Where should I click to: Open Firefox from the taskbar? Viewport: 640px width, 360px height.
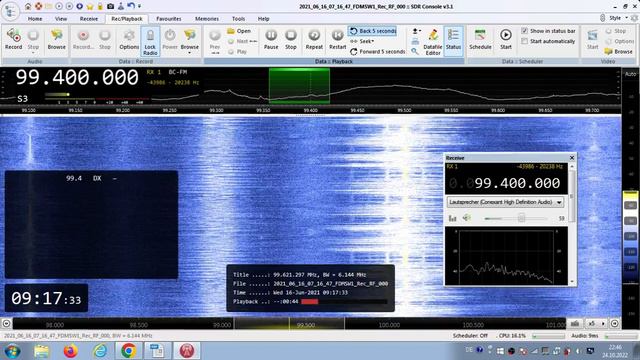(70, 351)
